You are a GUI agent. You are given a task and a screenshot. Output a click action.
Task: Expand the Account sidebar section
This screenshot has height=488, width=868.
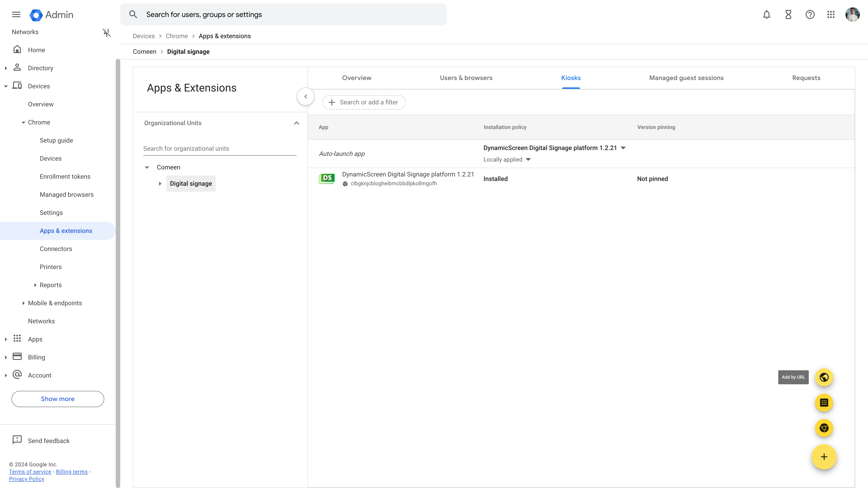(x=6, y=375)
